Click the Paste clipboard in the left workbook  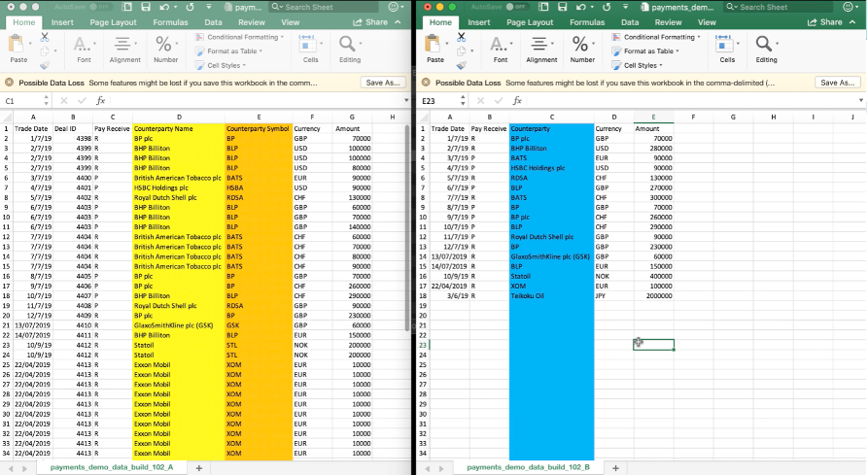17,45
